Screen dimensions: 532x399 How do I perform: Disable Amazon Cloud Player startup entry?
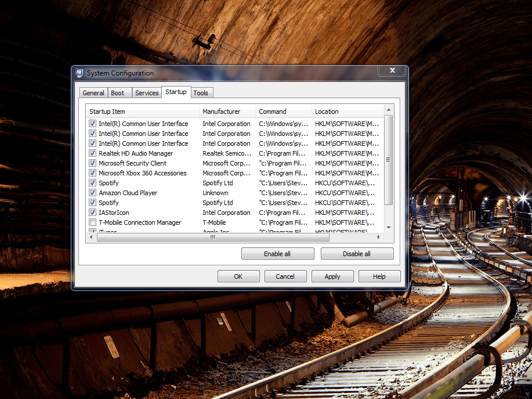tap(92, 193)
